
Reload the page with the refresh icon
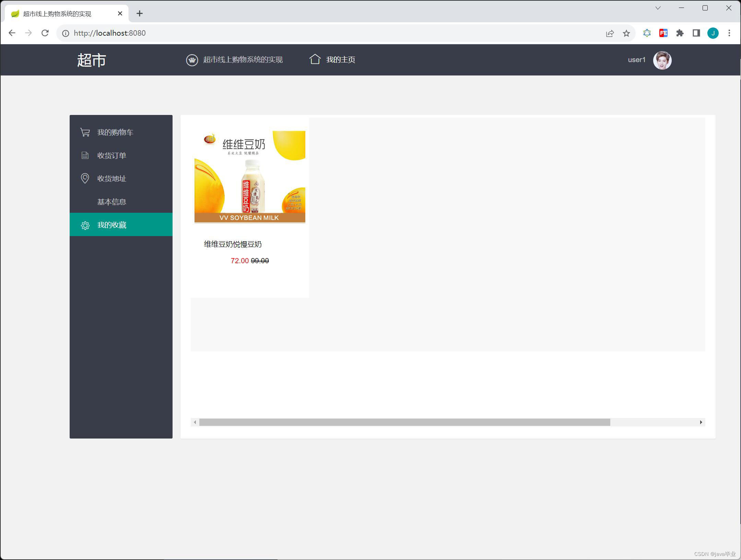(45, 33)
